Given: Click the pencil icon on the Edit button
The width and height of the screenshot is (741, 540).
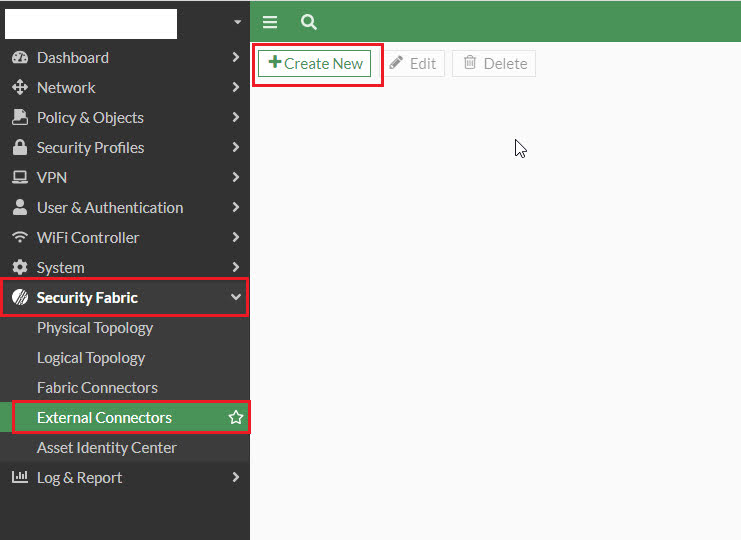Looking at the screenshot, I should coord(396,62).
